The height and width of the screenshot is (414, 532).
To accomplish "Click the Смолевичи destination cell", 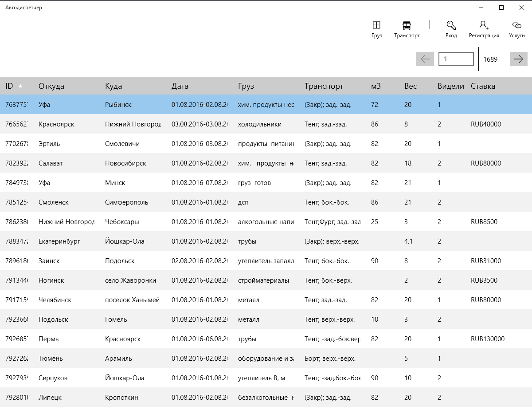I will pyautogui.click(x=122, y=144).
